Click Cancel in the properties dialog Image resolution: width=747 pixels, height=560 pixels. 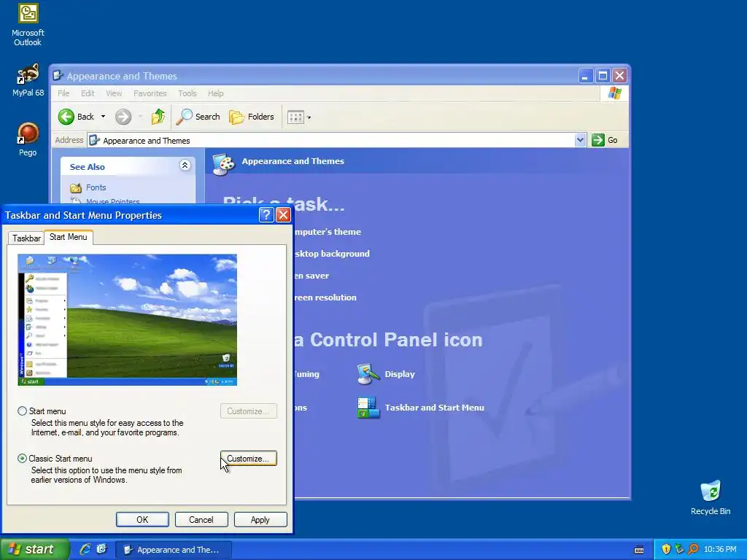[x=201, y=519]
